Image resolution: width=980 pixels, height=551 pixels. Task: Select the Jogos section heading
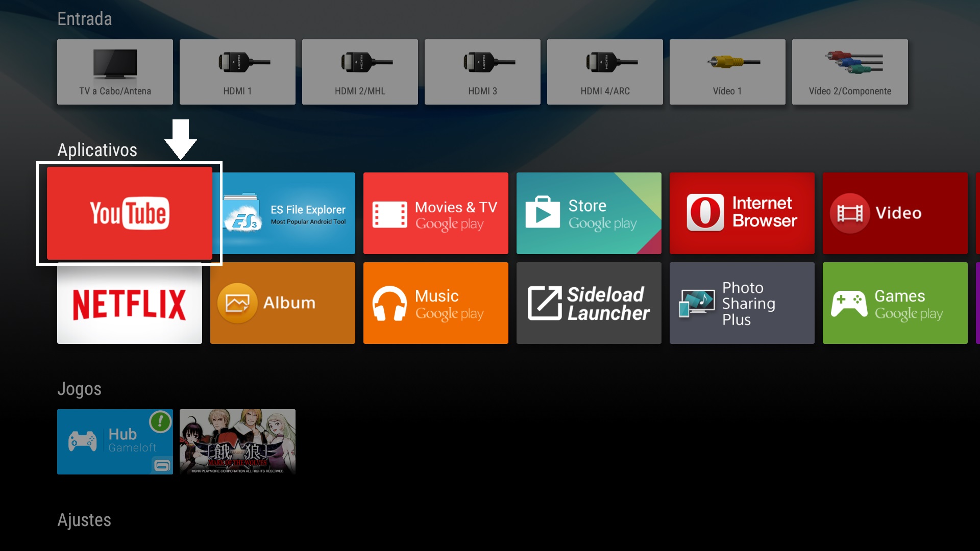[x=79, y=389]
